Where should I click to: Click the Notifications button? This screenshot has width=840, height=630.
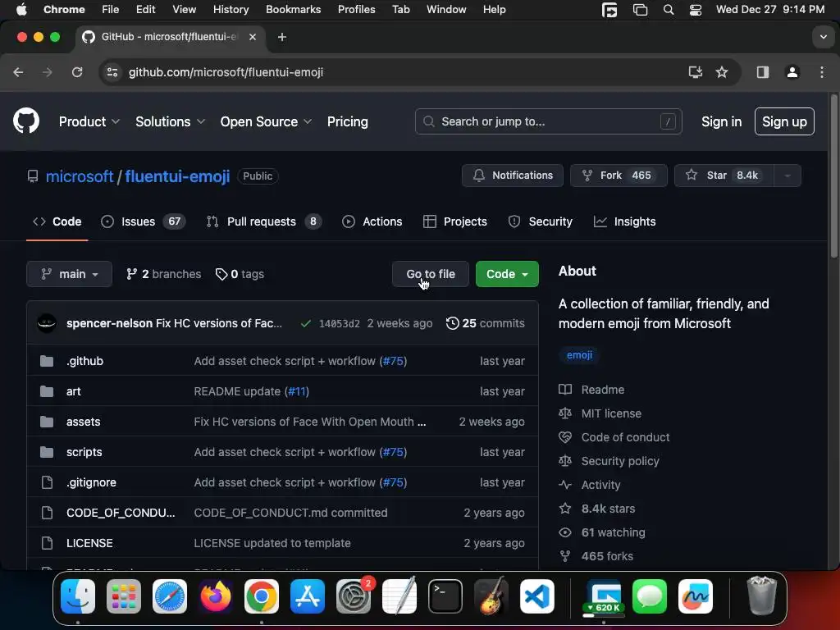pos(512,176)
